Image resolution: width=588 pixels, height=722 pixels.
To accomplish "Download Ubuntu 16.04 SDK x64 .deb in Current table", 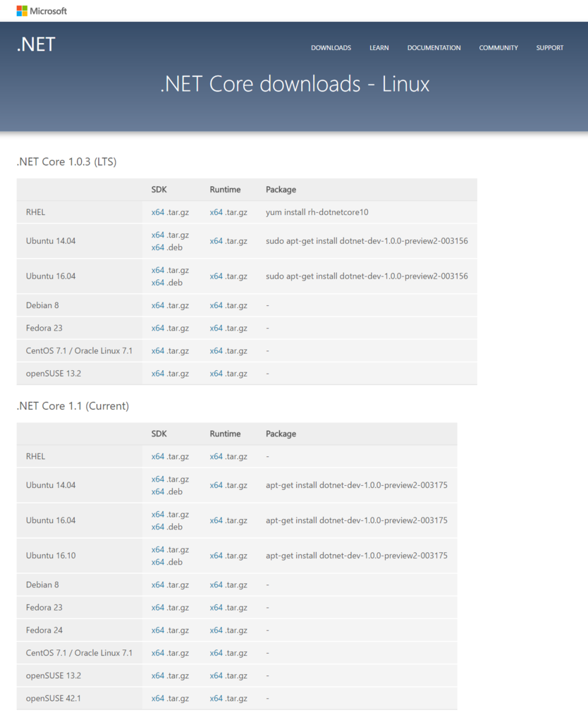I will pyautogui.click(x=158, y=527).
